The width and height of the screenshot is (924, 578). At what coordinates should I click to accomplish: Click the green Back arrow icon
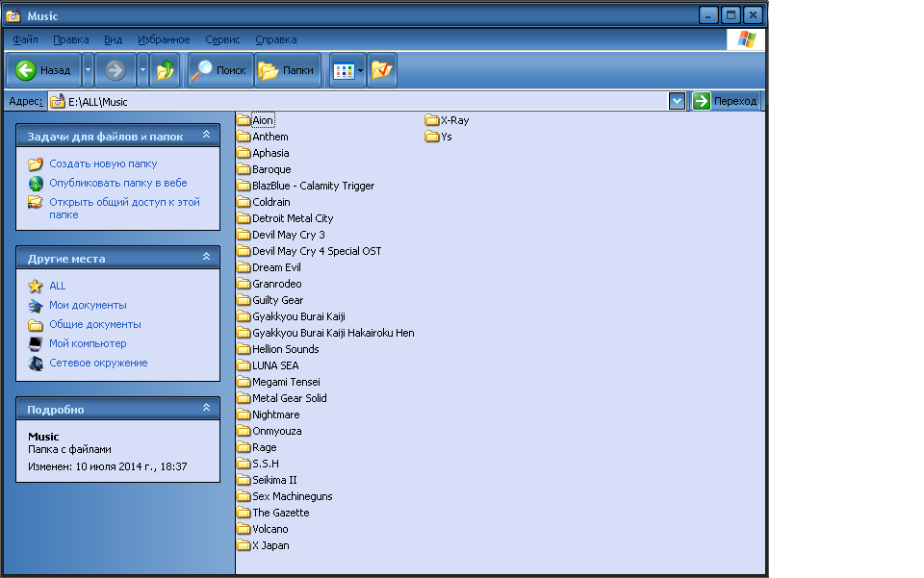point(25,70)
